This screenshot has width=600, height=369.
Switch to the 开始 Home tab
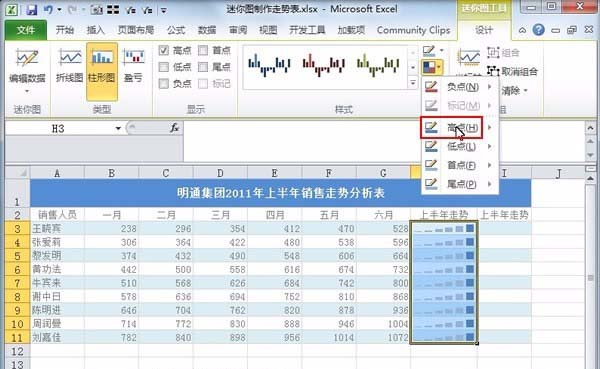(x=65, y=30)
